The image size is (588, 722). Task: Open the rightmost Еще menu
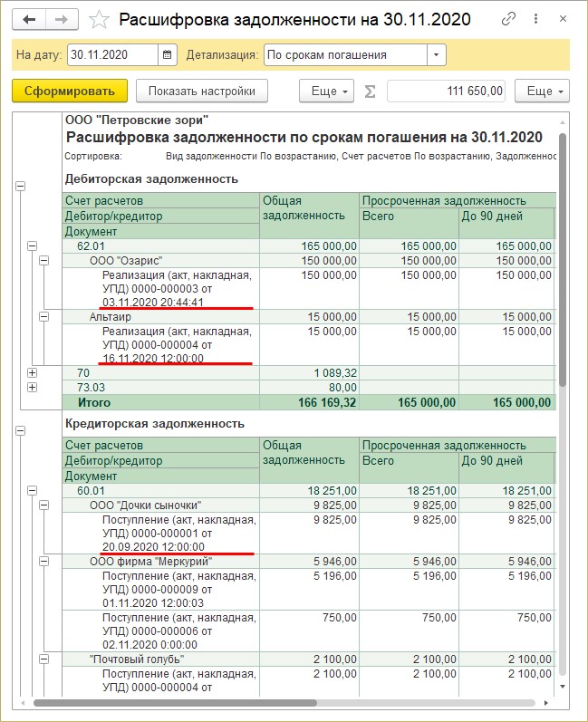pos(542,91)
